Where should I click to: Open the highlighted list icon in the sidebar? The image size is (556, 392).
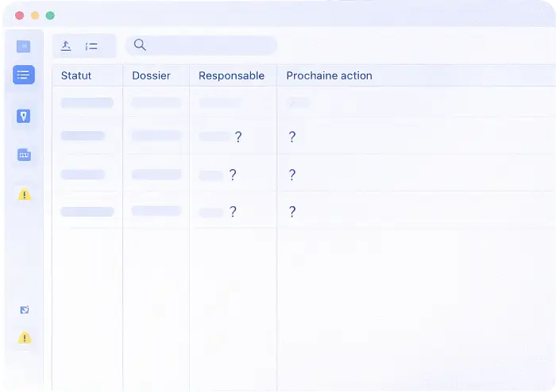click(x=23, y=75)
